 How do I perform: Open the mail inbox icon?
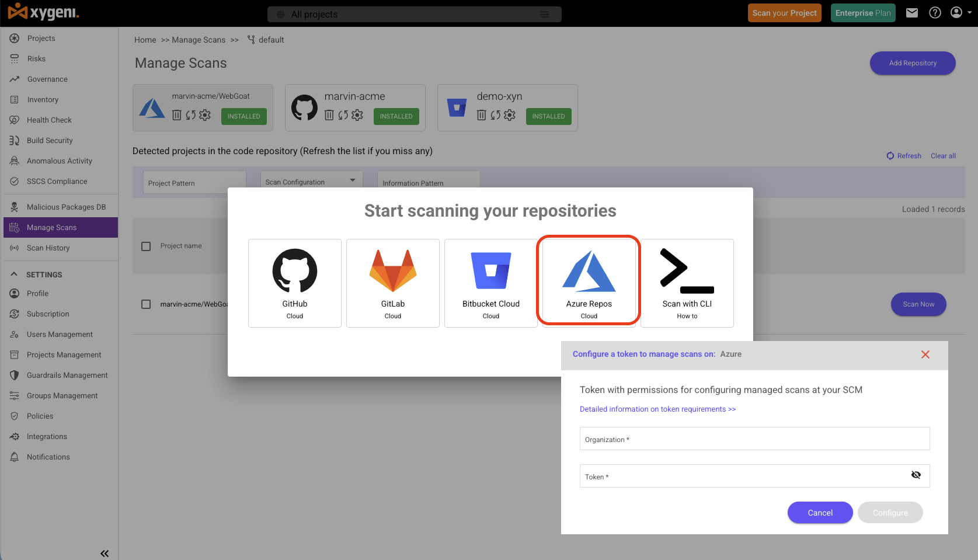[x=911, y=13]
